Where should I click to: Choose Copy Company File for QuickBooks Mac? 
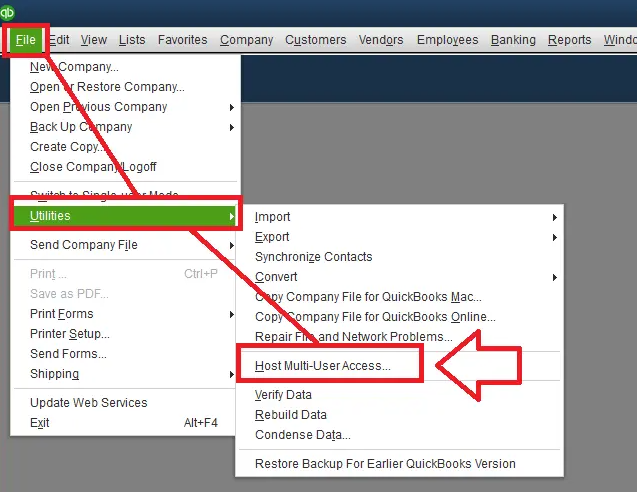[400, 297]
